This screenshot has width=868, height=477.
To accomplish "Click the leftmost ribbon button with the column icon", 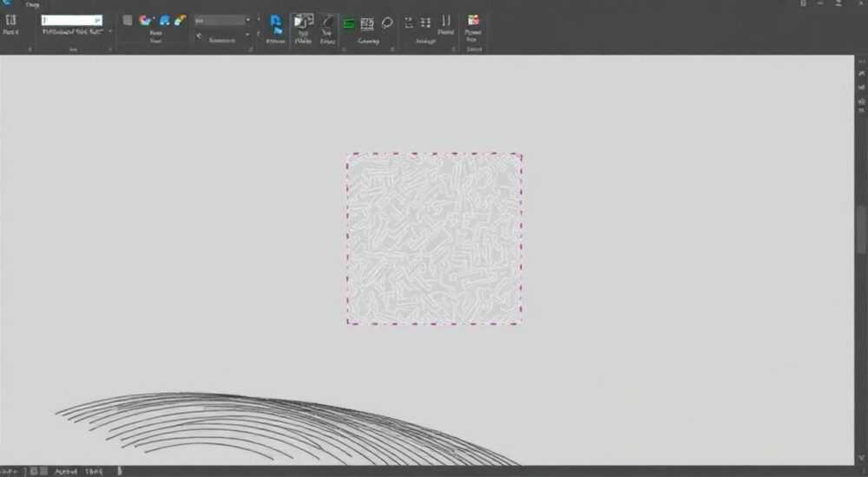I will tap(10, 25).
